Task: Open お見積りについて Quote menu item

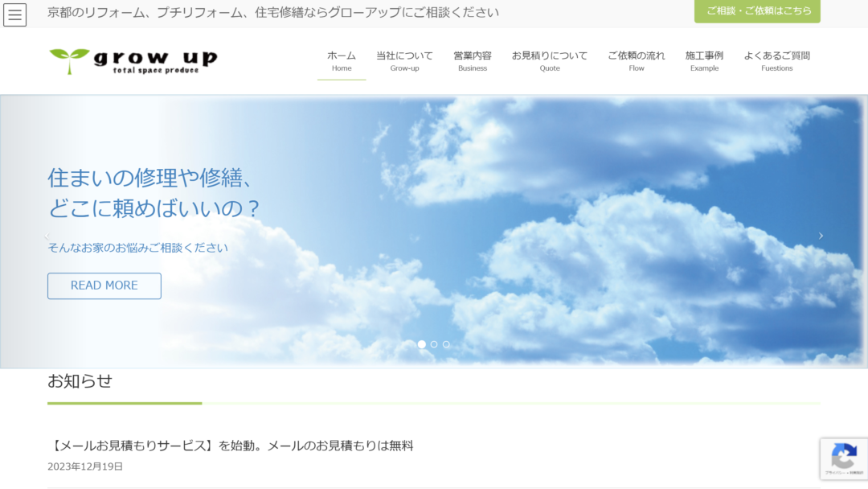Action: (x=550, y=61)
